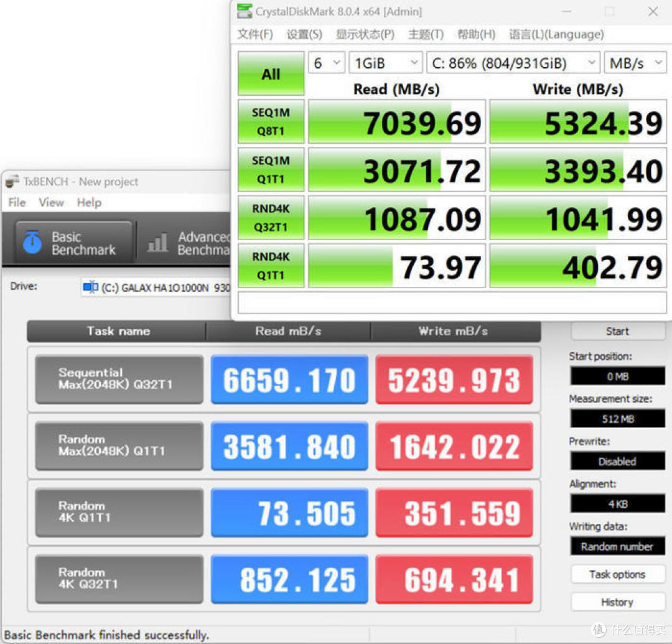672x644 pixels.
Task: Open the 主题(T) theme menu
Action: 426,34
